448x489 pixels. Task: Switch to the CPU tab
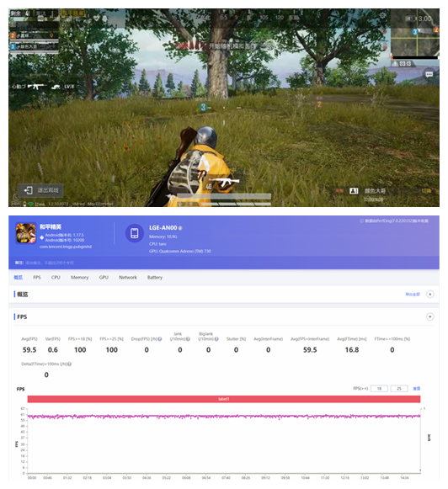[x=56, y=277]
